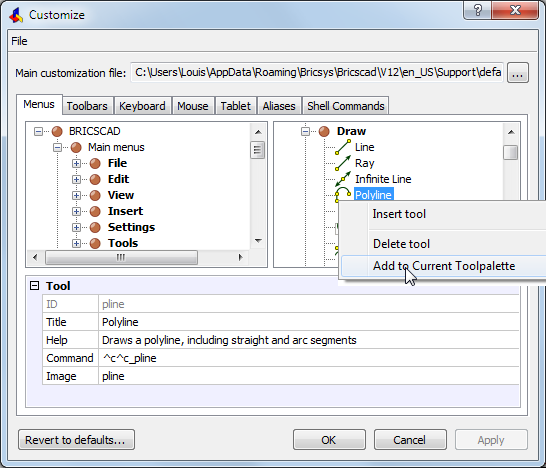The height and width of the screenshot is (468, 546).
Task: Select the Menus tab
Action: click(x=39, y=104)
